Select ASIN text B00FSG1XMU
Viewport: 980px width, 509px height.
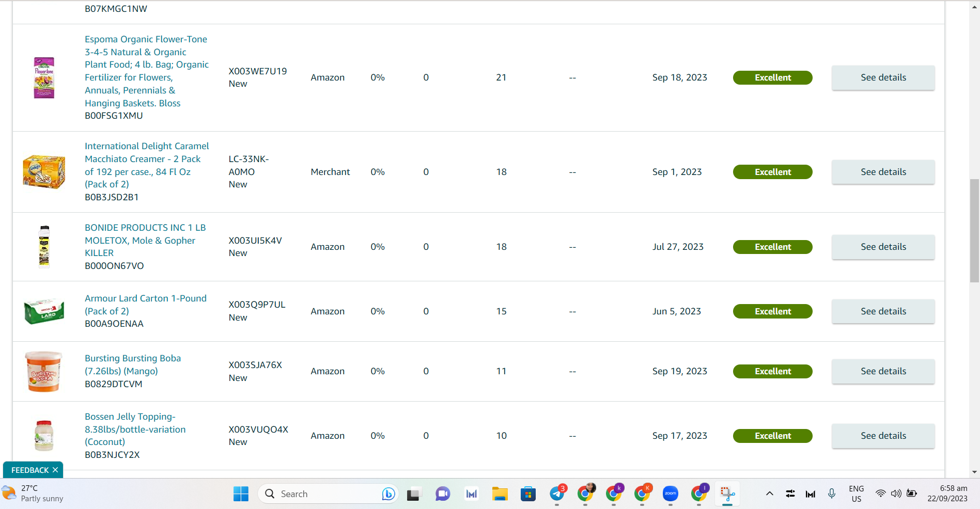coord(114,116)
